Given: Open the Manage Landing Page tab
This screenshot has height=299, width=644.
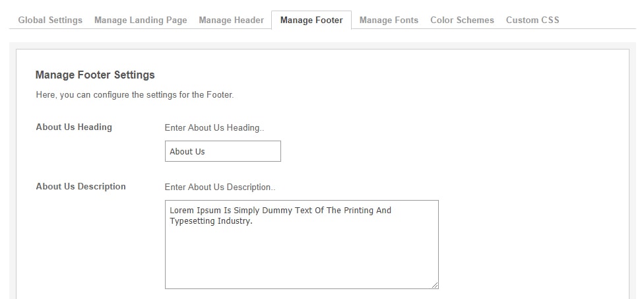Looking at the screenshot, I should tap(141, 20).
